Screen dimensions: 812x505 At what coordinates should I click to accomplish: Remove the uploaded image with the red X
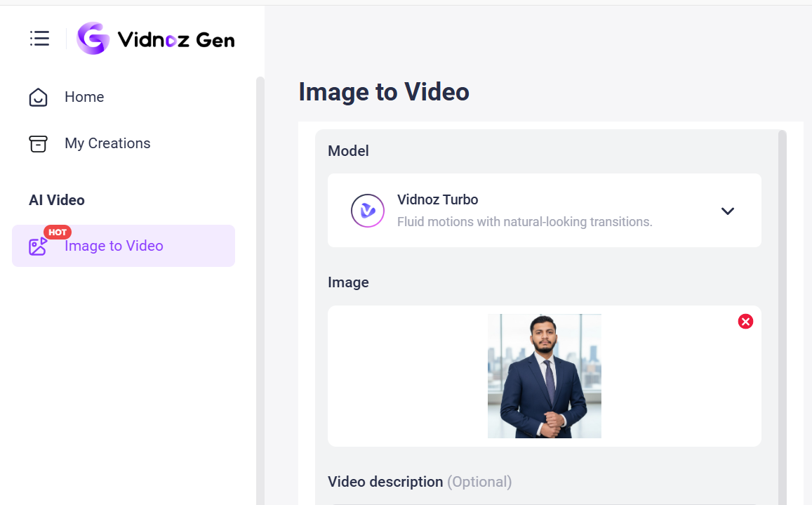tap(745, 321)
